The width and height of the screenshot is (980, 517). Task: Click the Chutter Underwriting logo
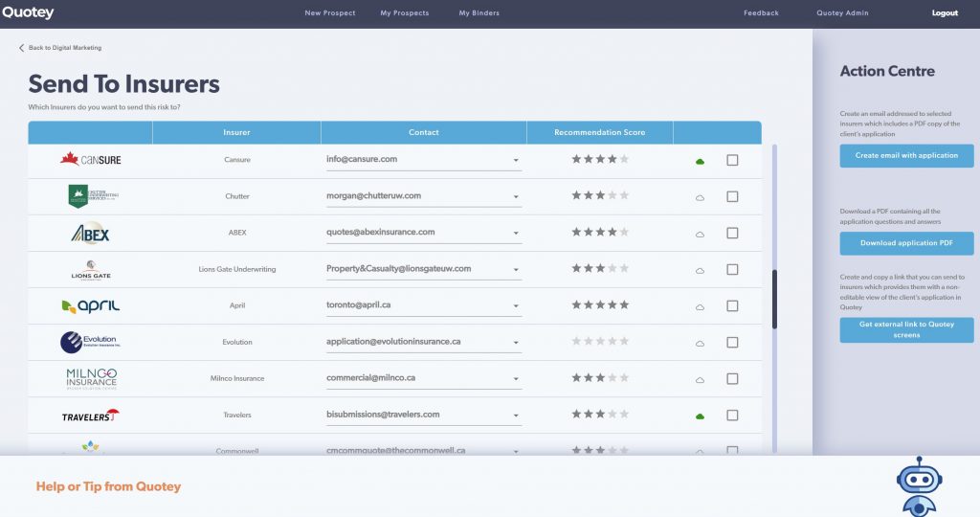point(93,195)
